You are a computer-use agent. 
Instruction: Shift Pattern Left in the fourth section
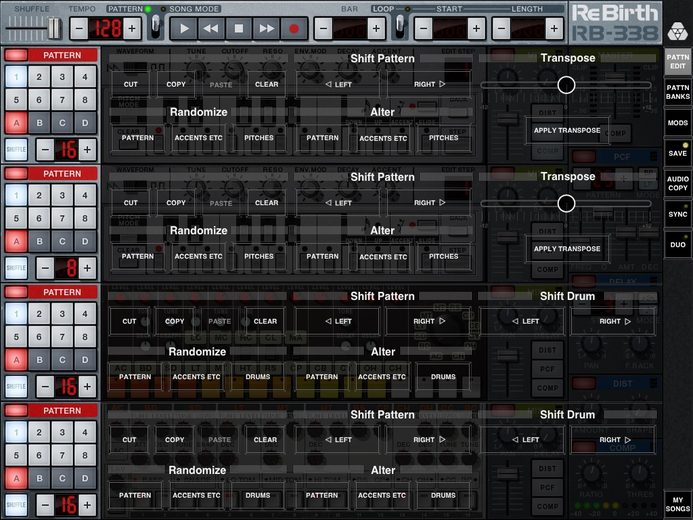click(339, 440)
